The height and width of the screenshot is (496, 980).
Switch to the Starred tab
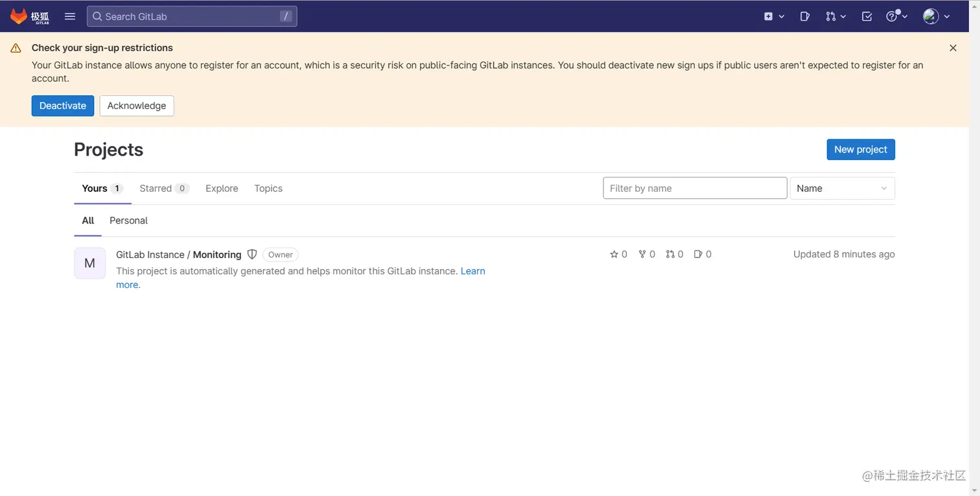pyautogui.click(x=164, y=189)
